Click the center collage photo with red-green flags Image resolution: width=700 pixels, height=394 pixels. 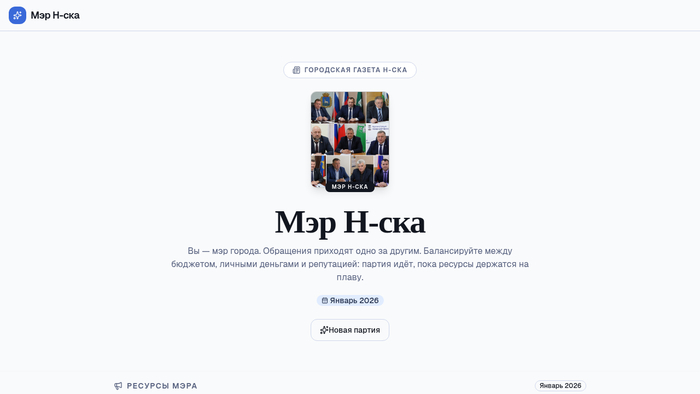click(x=349, y=139)
